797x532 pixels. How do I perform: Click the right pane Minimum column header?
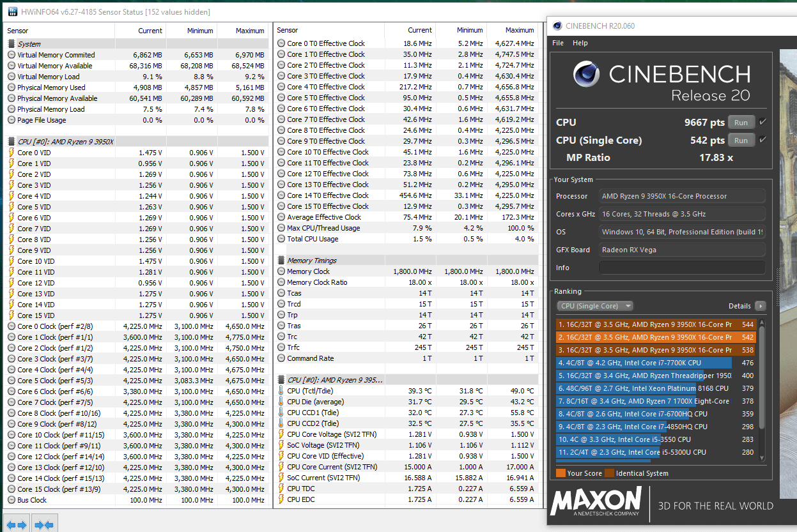click(x=461, y=30)
